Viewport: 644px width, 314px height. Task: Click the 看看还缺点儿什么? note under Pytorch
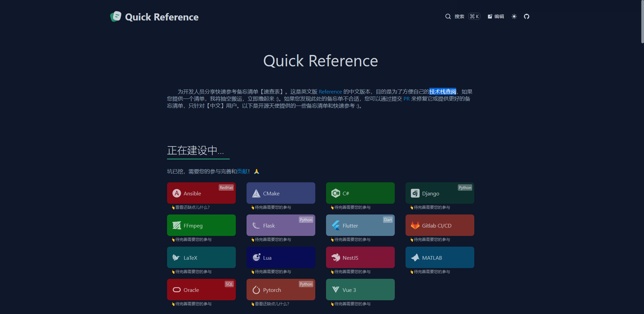[270, 304]
